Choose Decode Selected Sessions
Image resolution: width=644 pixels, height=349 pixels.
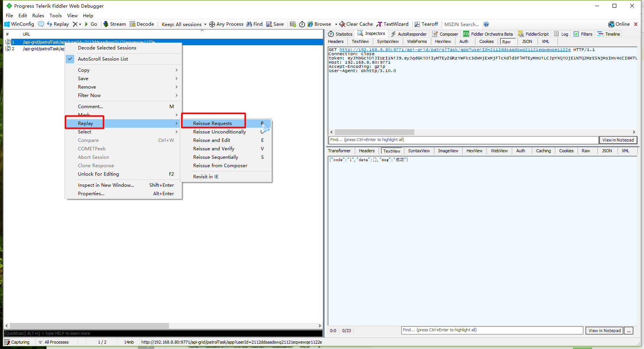[x=123, y=48]
